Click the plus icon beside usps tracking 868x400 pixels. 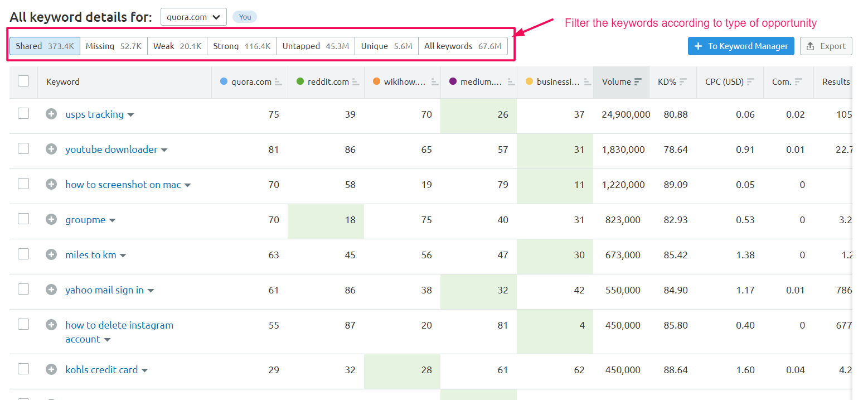51,114
